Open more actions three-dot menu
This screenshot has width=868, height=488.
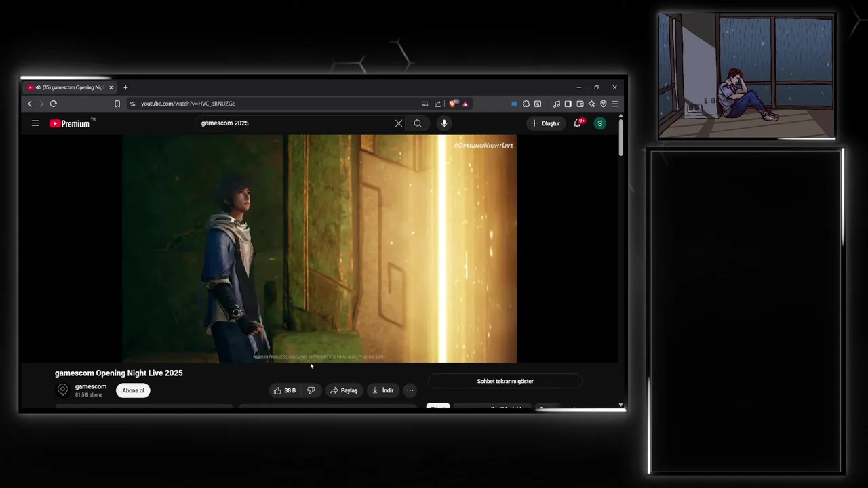(410, 390)
